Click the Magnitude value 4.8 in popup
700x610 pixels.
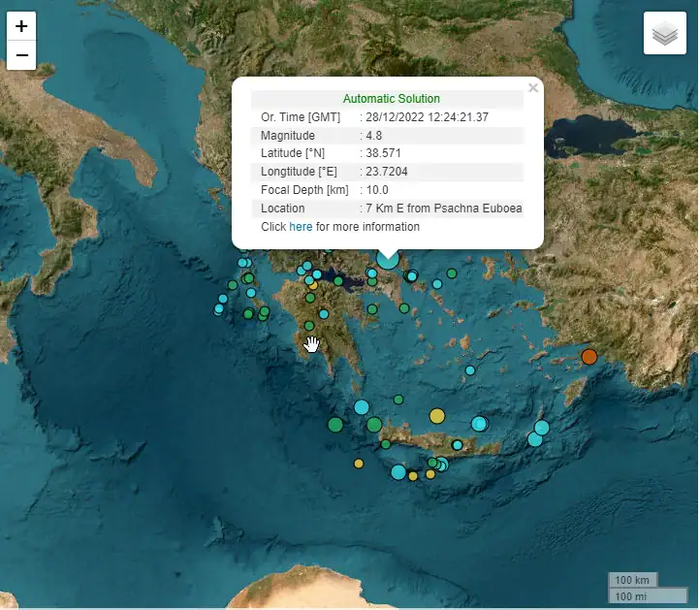(373, 136)
